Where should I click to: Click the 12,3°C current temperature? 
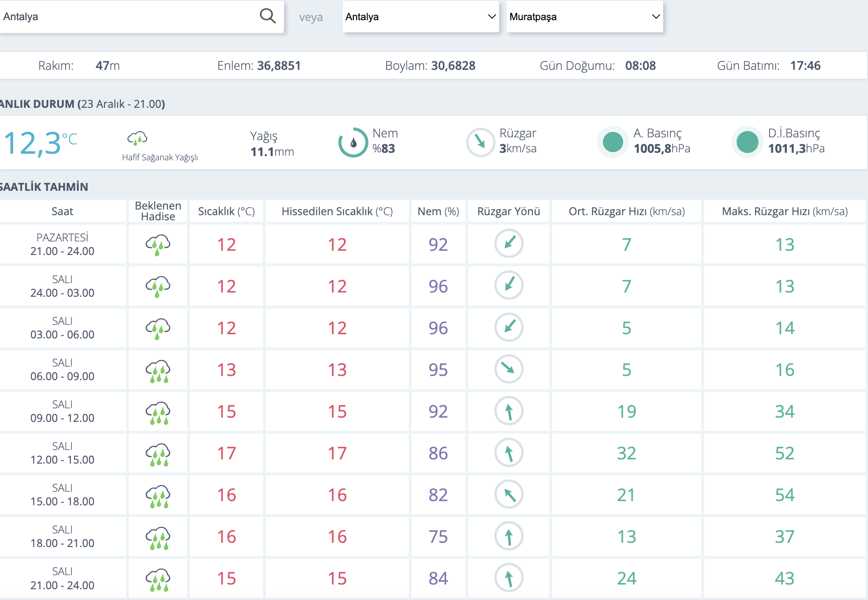click(x=40, y=143)
